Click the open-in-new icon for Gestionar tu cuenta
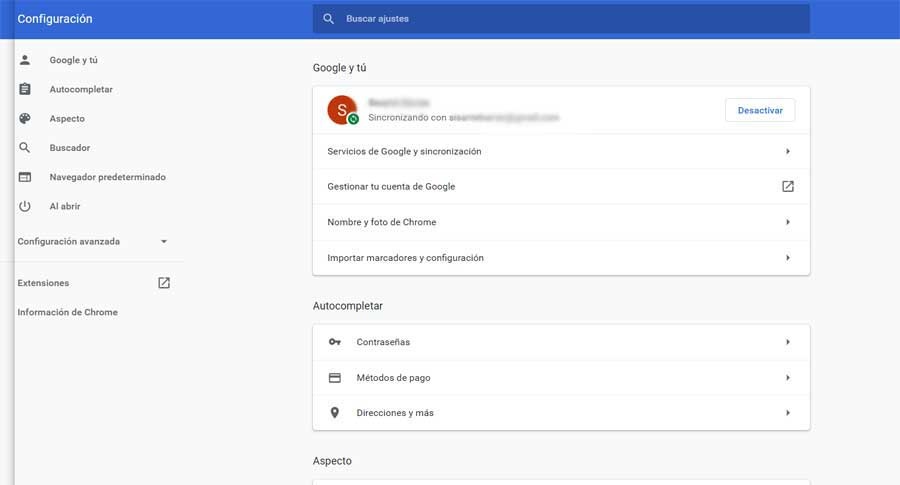The width and height of the screenshot is (900, 485). [x=788, y=186]
